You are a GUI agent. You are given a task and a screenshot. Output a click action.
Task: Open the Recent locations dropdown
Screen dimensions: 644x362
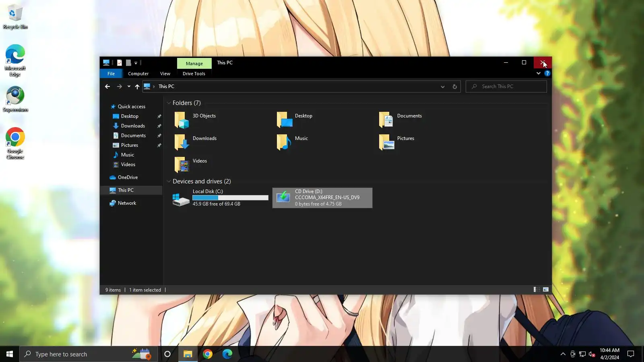pyautogui.click(x=129, y=86)
